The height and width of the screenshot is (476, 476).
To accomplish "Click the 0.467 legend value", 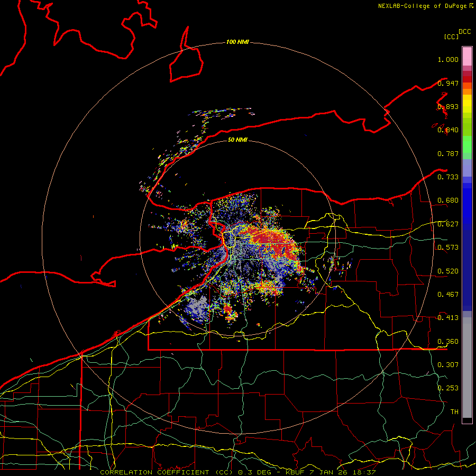I will 448,295.
